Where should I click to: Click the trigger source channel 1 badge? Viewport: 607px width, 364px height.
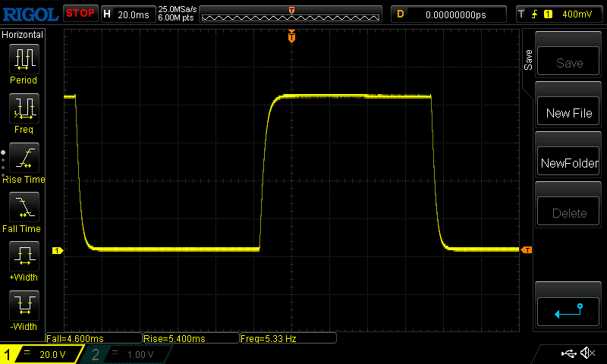pos(548,14)
